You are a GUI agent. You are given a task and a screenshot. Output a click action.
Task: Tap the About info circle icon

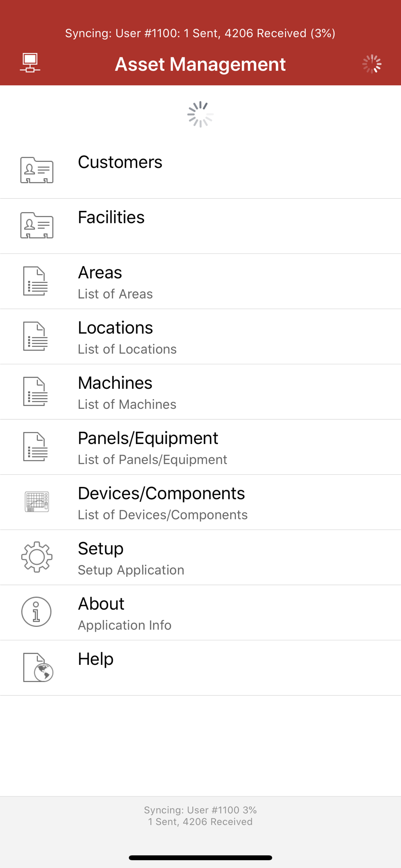(x=36, y=612)
